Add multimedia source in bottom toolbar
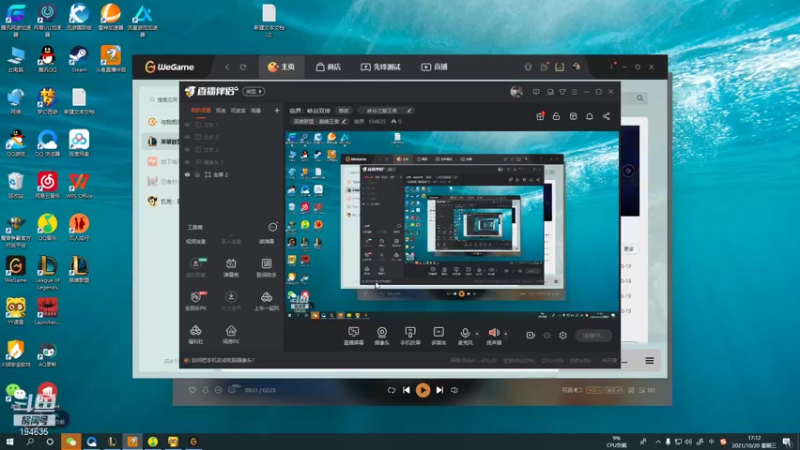The height and width of the screenshot is (450, 800). (x=438, y=336)
